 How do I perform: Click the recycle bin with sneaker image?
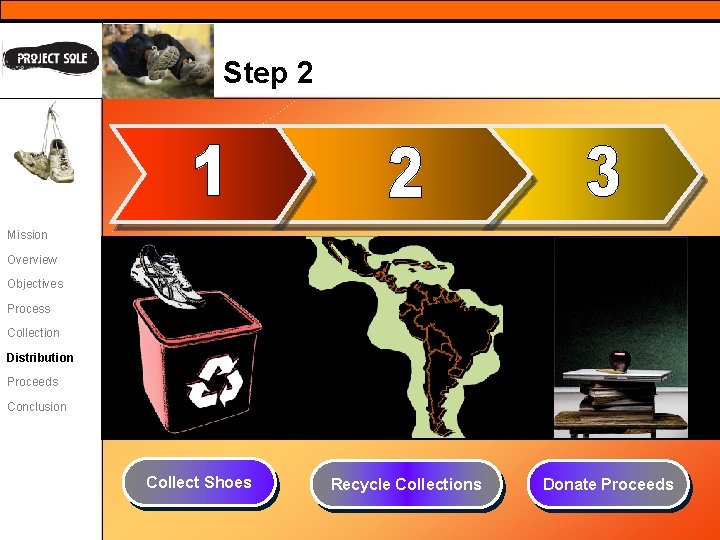[196, 338]
